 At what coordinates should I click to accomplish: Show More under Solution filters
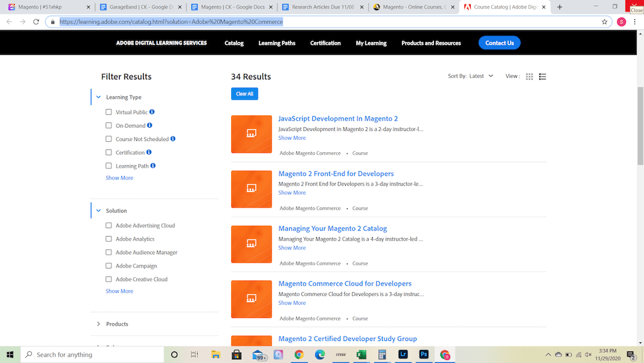[120, 291]
